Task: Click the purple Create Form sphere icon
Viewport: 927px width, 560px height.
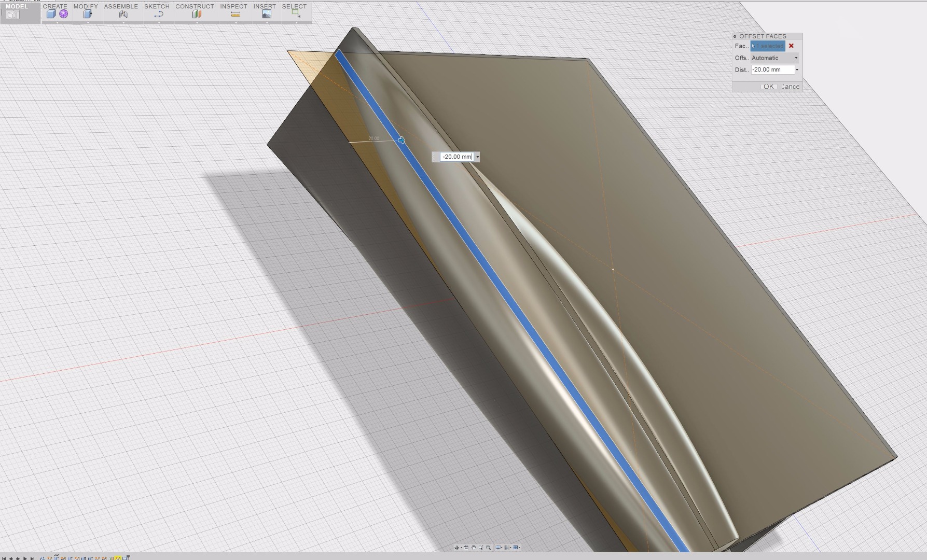Action: [63, 14]
